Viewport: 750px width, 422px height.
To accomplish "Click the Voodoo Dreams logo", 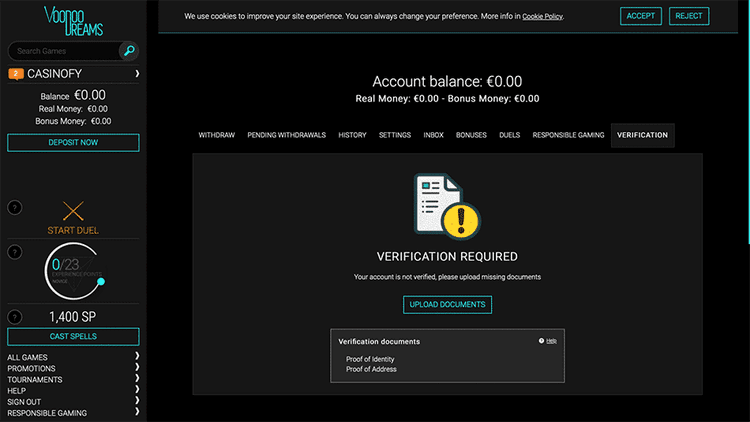I will (73, 21).
